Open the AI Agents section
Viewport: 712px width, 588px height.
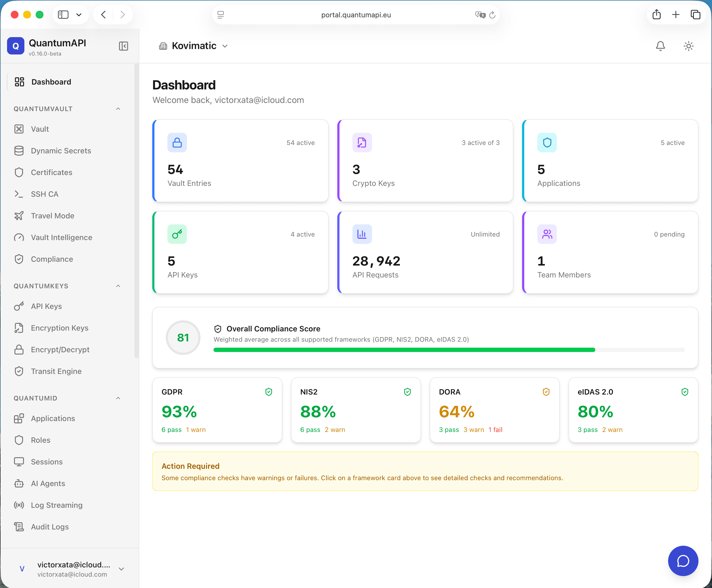point(47,483)
